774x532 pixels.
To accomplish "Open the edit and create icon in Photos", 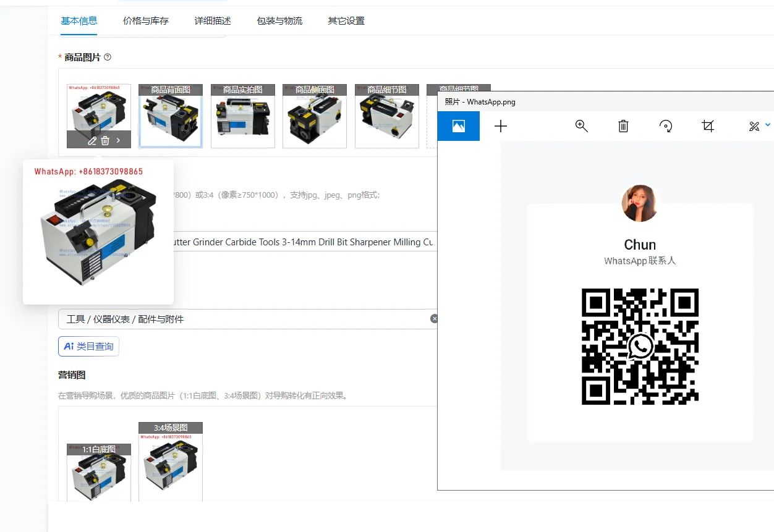I will pos(754,126).
